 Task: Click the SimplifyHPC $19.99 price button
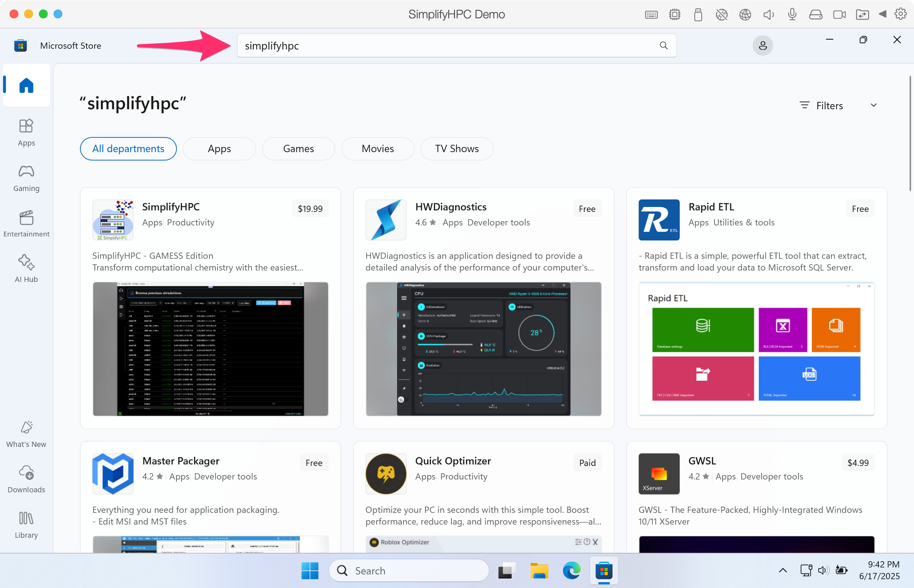click(310, 209)
